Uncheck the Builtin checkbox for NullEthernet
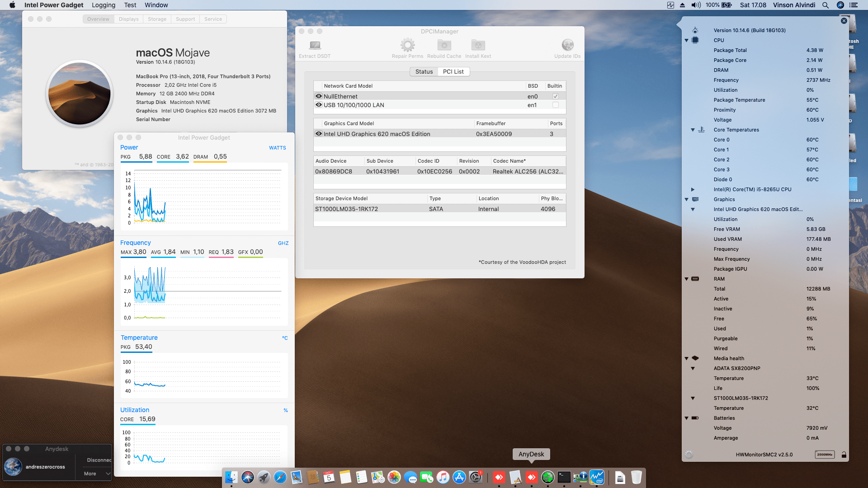This screenshot has height=488, width=868. (556, 96)
